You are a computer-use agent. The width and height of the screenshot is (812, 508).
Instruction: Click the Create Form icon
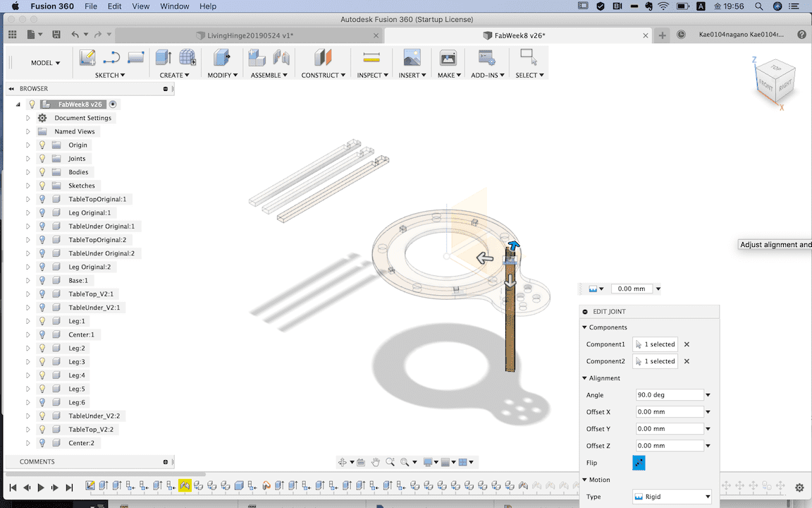click(187, 58)
